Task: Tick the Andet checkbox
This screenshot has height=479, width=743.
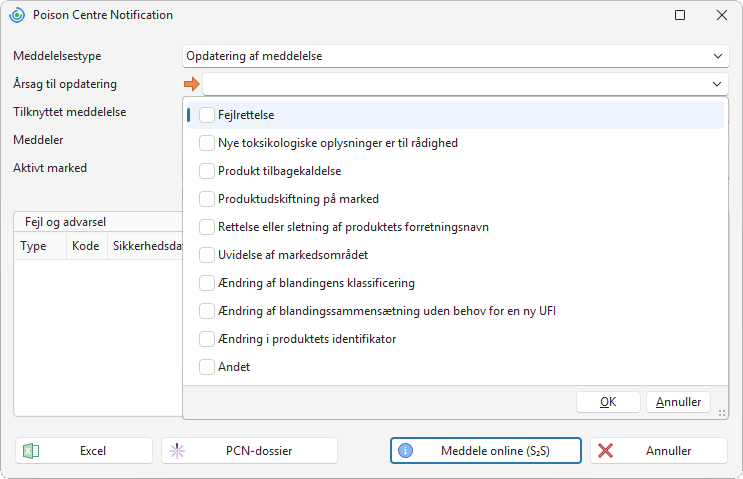Action: [x=207, y=367]
